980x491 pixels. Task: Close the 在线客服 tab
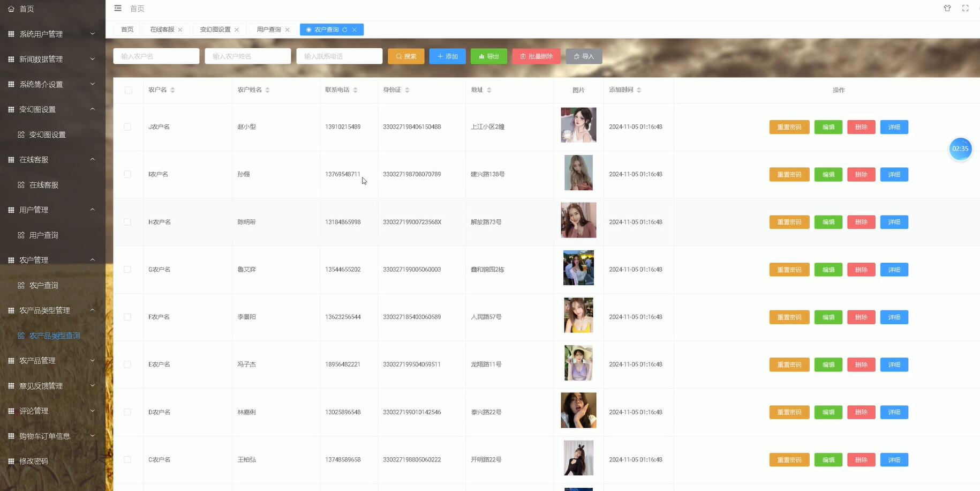pyautogui.click(x=180, y=30)
